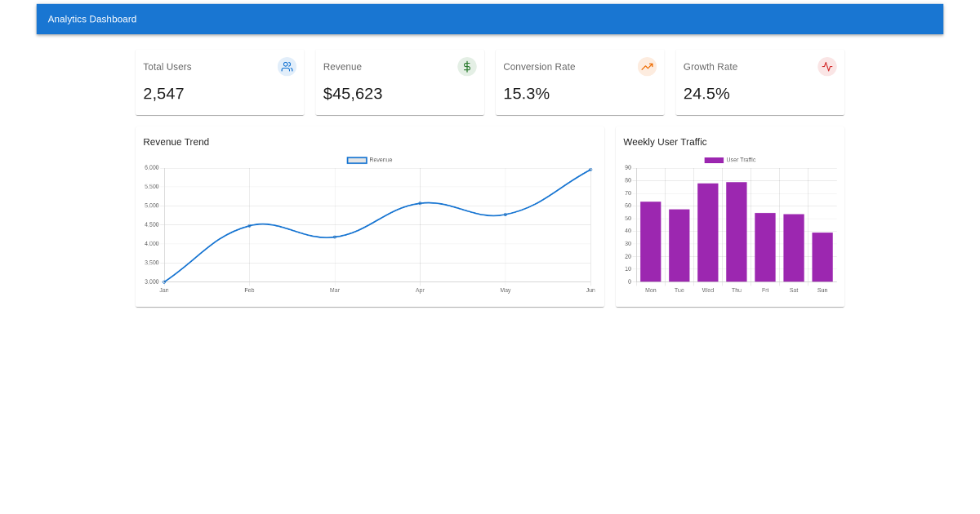
Task: Click the Revenue Trend chart heading
Action: [176, 142]
